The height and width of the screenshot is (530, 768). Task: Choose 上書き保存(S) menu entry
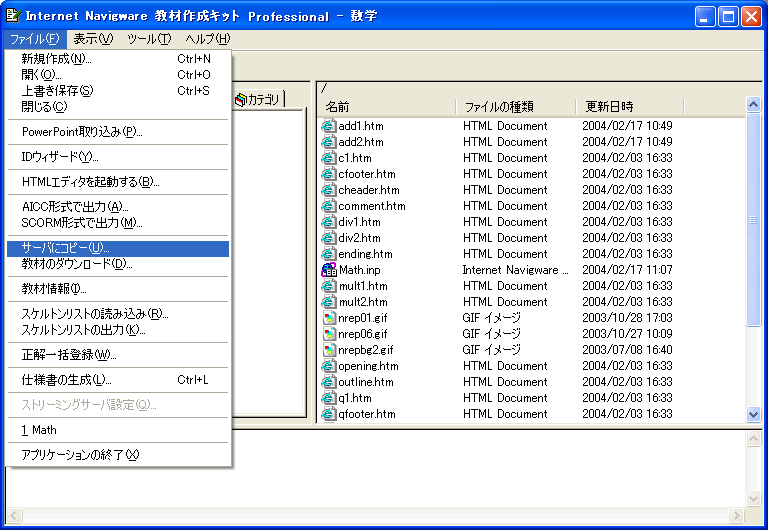point(118,91)
